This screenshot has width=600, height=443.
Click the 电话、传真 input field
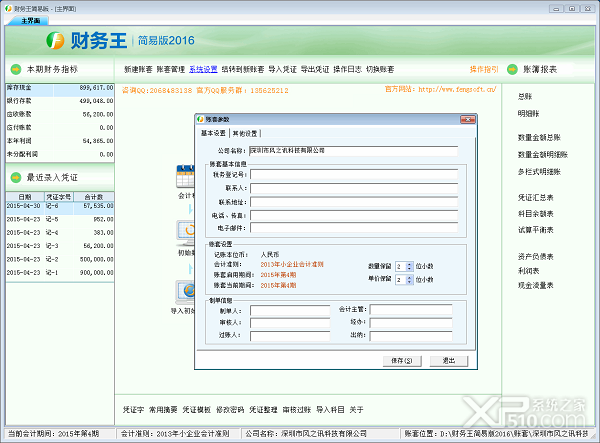click(x=354, y=215)
